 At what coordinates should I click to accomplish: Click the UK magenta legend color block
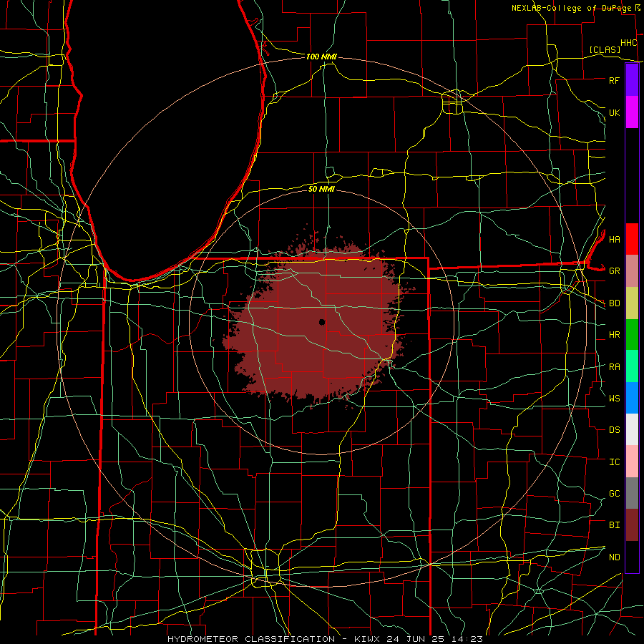[x=632, y=112]
